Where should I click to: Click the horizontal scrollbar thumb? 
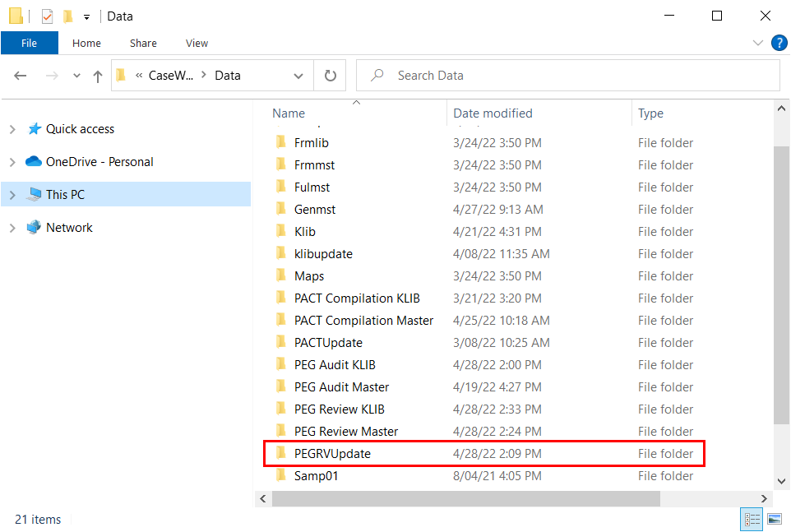[x=466, y=499]
